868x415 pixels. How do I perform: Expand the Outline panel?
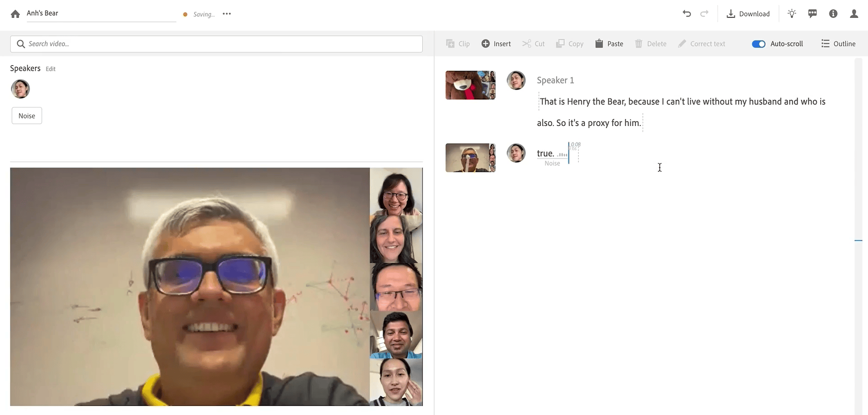click(838, 44)
